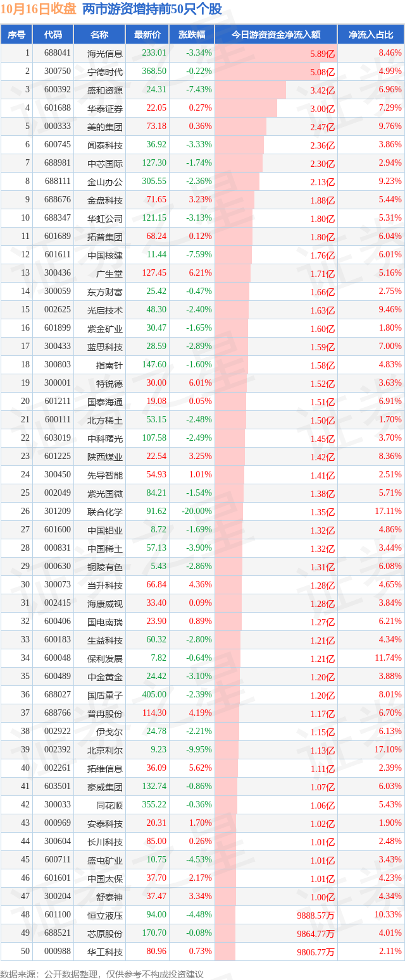405x980 pixels.
Task: Click stock name 光启技术
Action: tap(105, 310)
